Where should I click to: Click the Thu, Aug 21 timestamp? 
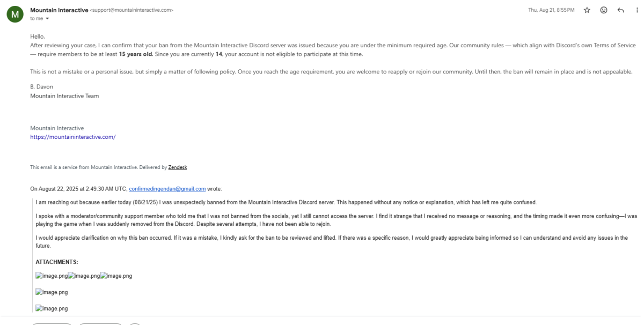[551, 10]
